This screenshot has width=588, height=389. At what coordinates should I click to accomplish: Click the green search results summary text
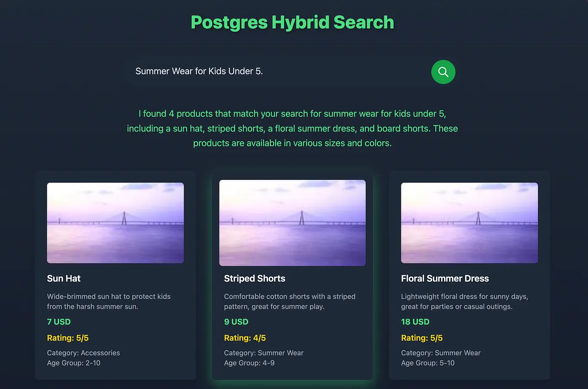click(x=292, y=128)
